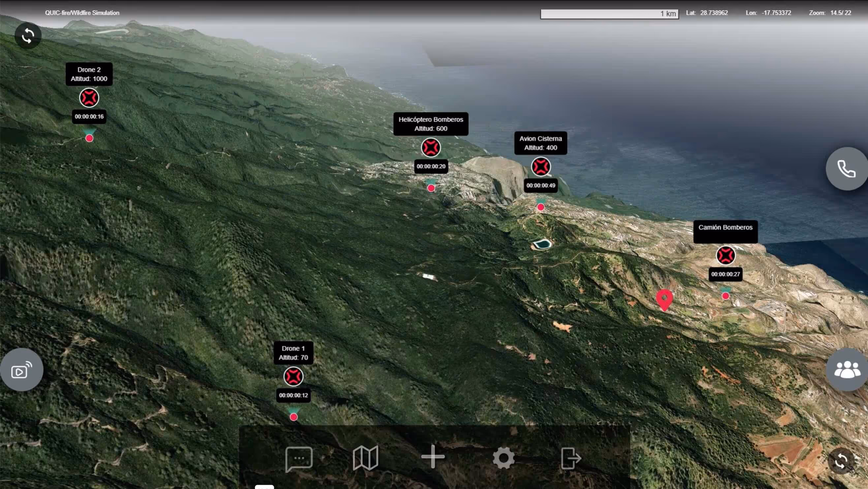This screenshot has height=489, width=868.
Task: Click the plus add icon
Action: pyautogui.click(x=433, y=457)
